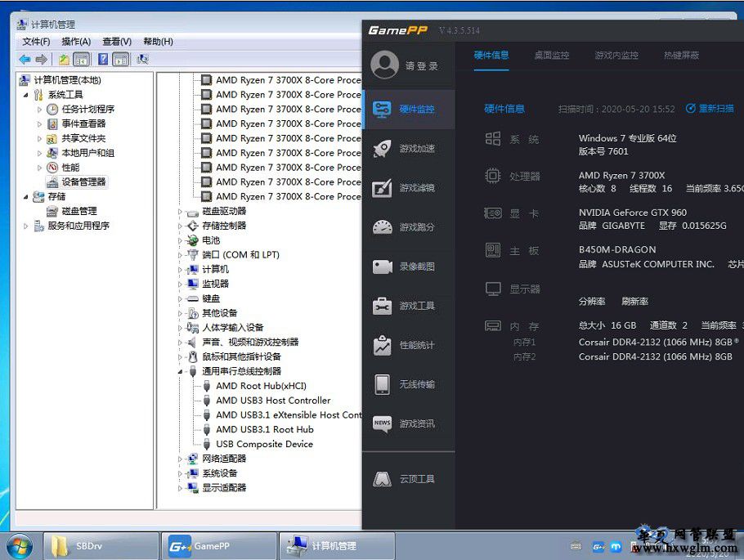Open GamePP hardware monitoring (硬件监控) sidebar icon
The width and height of the screenshot is (744, 560).
pyautogui.click(x=382, y=110)
